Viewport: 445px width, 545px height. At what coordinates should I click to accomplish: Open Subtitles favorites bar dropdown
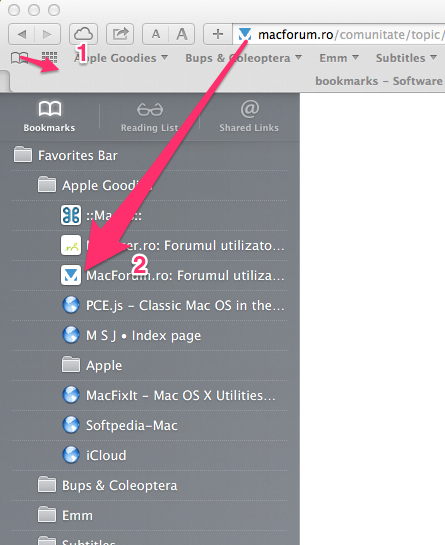[x=406, y=58]
